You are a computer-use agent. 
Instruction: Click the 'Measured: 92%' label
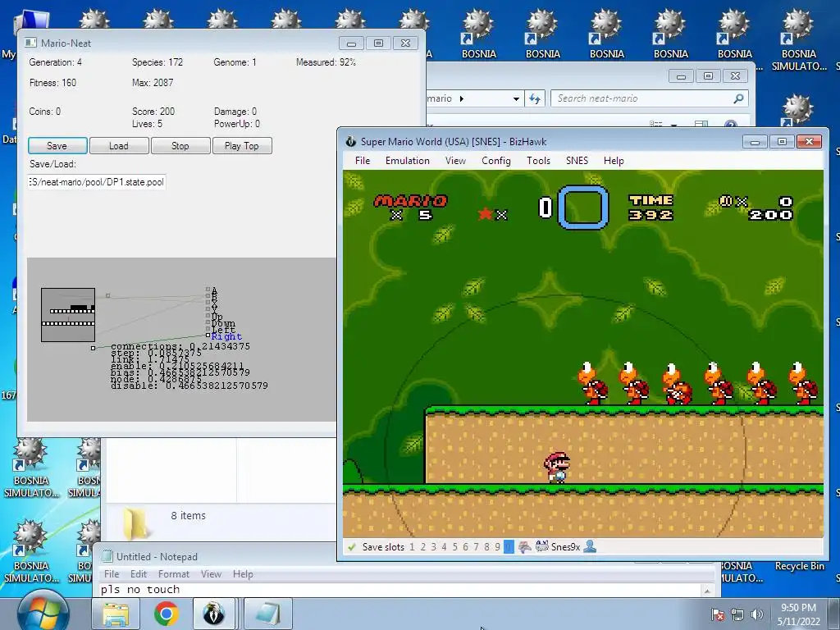coord(326,62)
